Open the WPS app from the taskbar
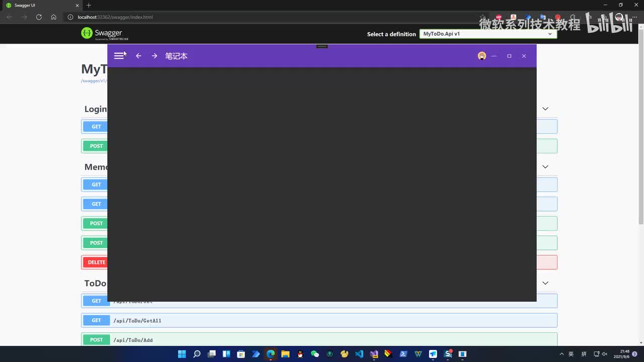 (418, 354)
